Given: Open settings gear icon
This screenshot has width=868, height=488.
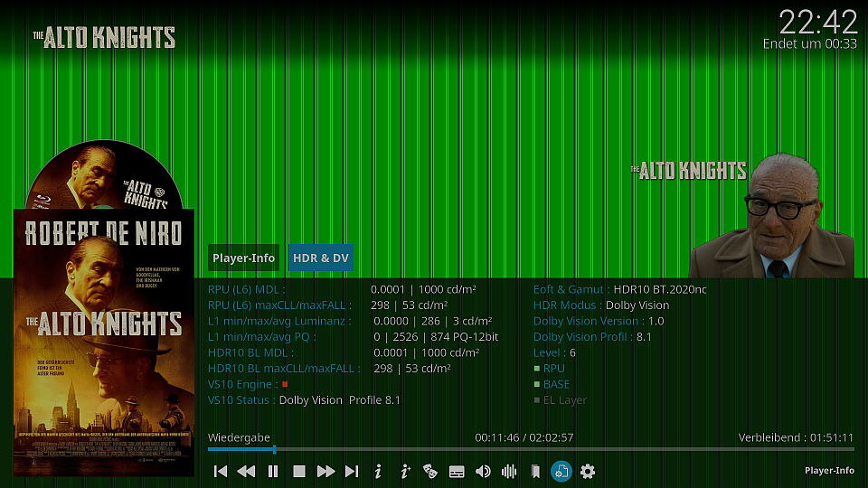Looking at the screenshot, I should point(588,472).
